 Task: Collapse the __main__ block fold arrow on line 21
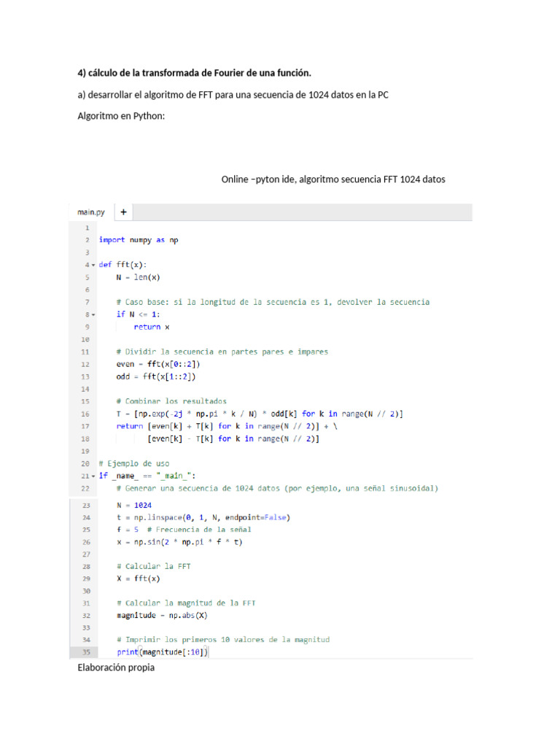tap(93, 476)
